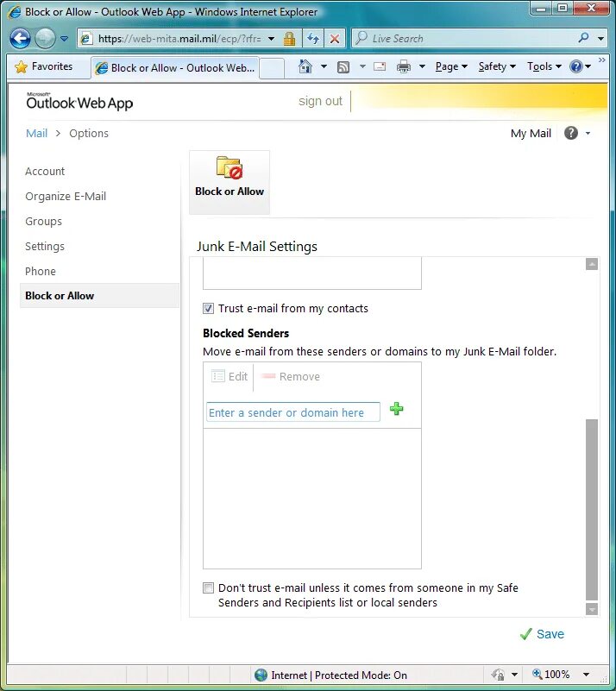Open the Page menu
The image size is (616, 691).
pos(451,66)
